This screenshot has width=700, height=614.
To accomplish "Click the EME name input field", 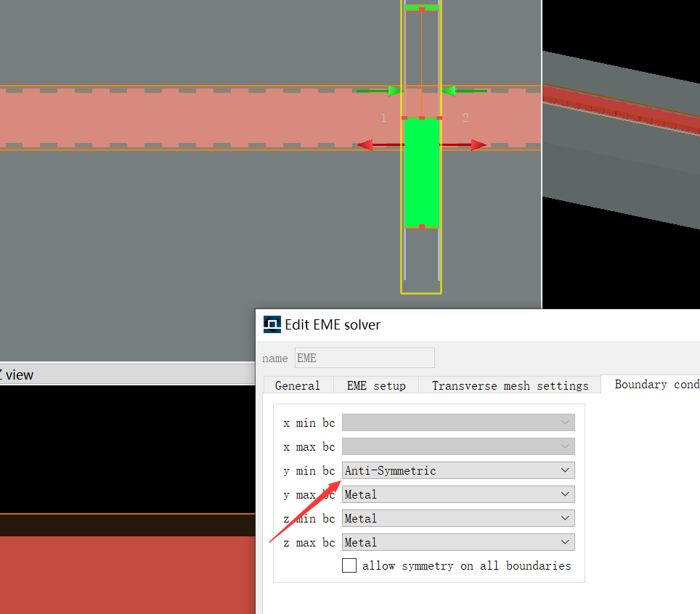I will pos(365,358).
